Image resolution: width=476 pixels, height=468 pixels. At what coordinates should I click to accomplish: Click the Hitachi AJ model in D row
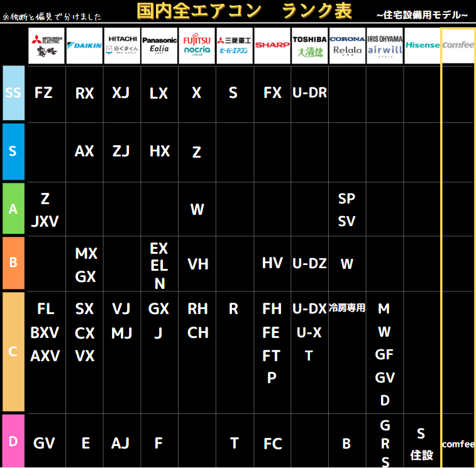[x=120, y=444]
